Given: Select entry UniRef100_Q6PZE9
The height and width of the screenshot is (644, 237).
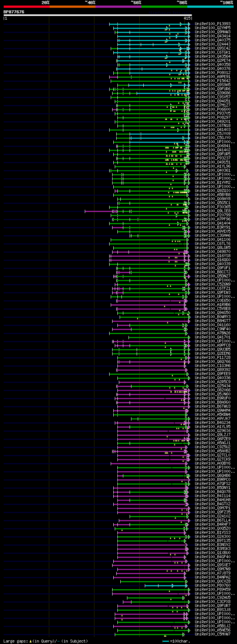Looking at the screenshot, I should click(x=213, y=439).
